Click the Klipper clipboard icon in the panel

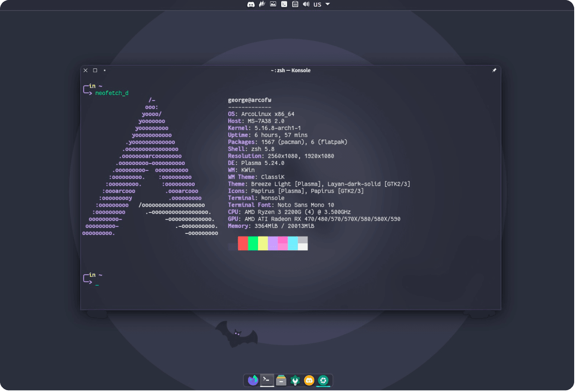(x=295, y=4)
